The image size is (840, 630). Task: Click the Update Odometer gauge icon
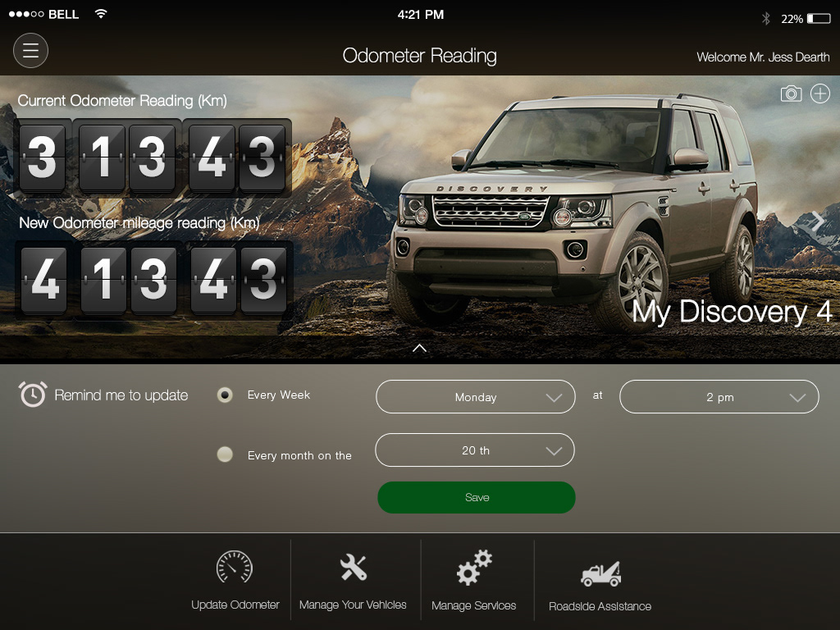point(235,567)
